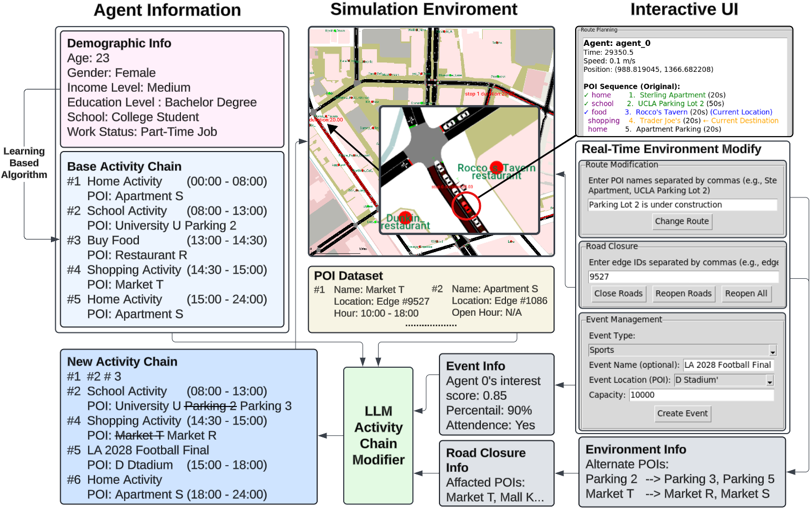Focus the Road Closure edge ID field 9527
This screenshot has height=511, width=812.
click(x=684, y=277)
